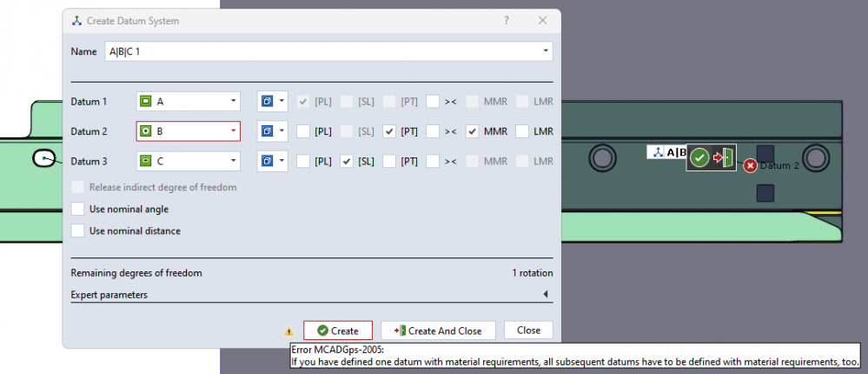Open Datum 1 blue cube type dropdown
868x374 pixels.
(x=272, y=102)
